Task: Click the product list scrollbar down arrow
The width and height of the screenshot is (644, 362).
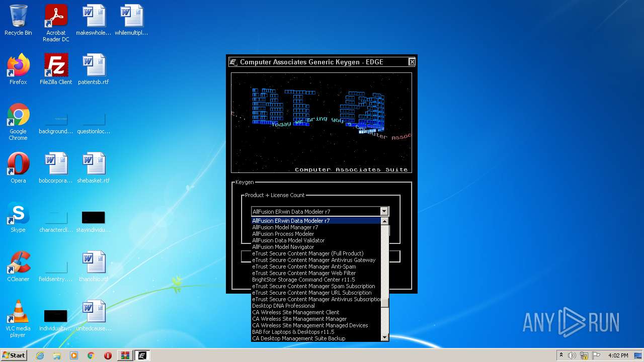Action: point(384,337)
